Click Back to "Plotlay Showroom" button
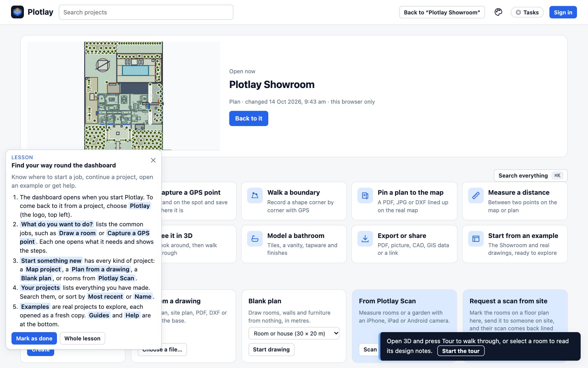 (442, 12)
